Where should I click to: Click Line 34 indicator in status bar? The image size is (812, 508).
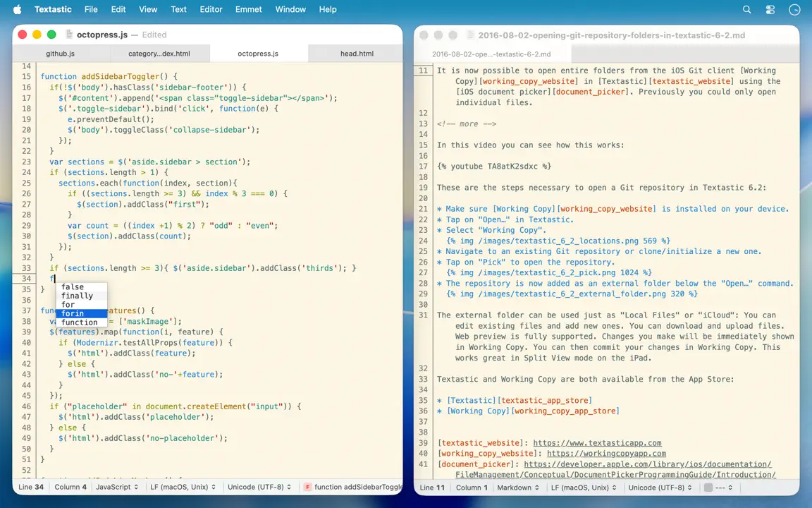click(x=31, y=488)
